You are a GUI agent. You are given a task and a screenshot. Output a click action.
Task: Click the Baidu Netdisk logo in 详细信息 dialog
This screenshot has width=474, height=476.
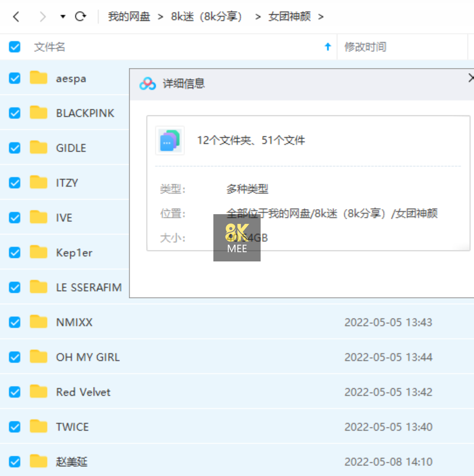[x=148, y=84]
